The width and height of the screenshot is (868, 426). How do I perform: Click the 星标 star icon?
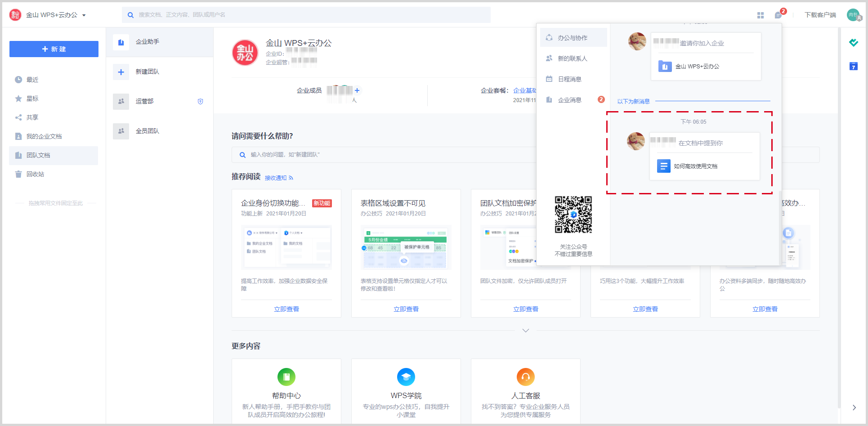click(x=18, y=99)
